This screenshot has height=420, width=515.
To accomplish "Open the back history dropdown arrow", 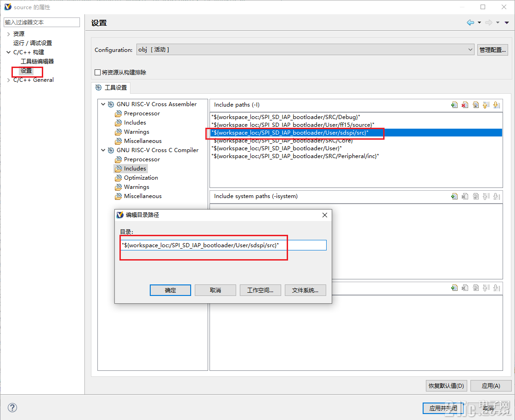I will click(479, 23).
